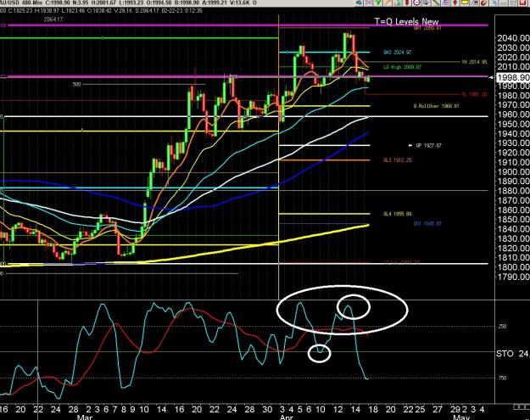Click the blue arrow icon at toolbar start

click(359, 3)
